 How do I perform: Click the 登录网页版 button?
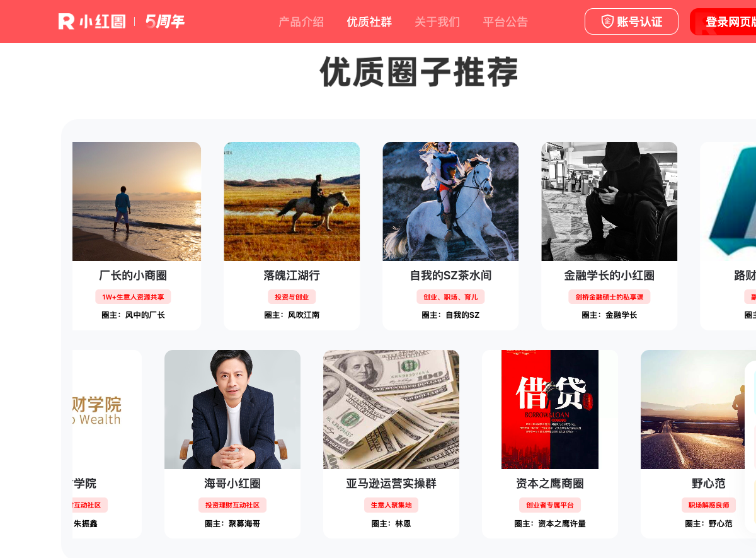pyautogui.click(x=723, y=21)
